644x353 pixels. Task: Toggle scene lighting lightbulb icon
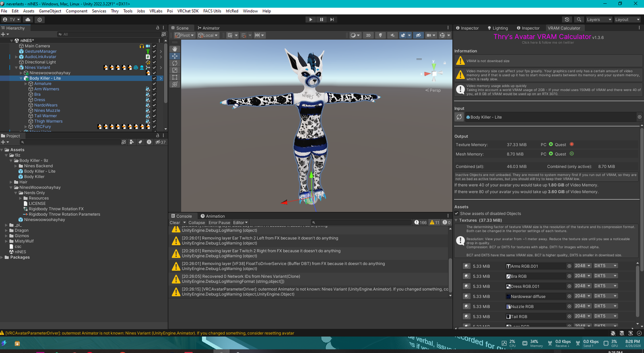380,35
